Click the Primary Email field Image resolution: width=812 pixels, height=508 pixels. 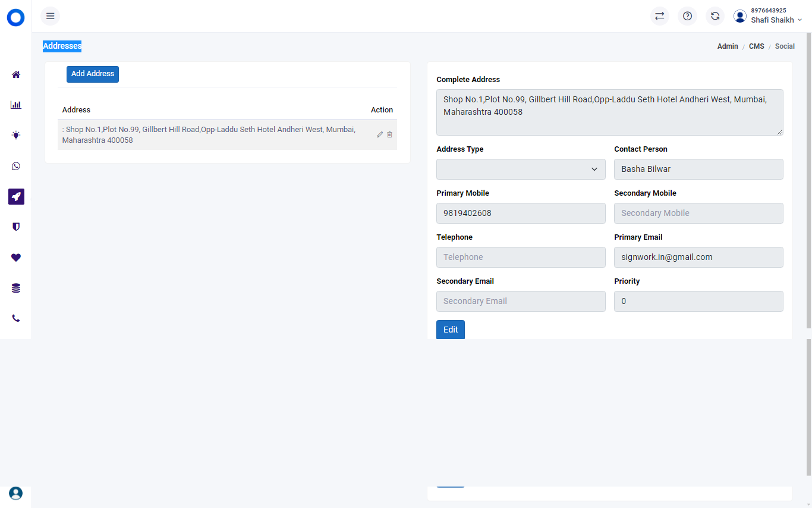click(x=698, y=257)
